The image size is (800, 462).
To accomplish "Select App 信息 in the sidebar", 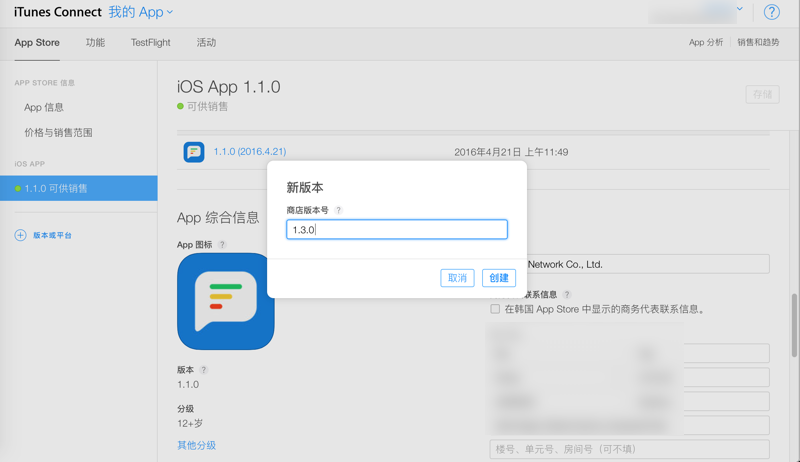I will (44, 107).
